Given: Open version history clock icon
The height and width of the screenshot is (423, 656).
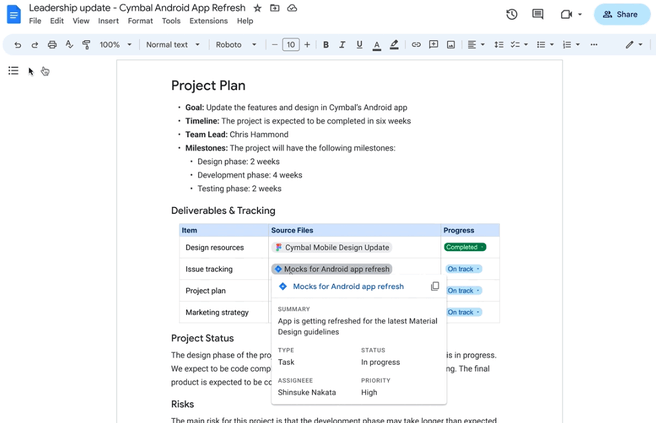Looking at the screenshot, I should click(512, 14).
